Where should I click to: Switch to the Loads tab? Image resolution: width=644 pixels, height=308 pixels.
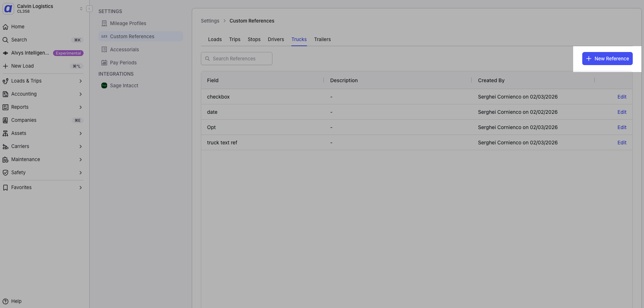[x=215, y=39]
